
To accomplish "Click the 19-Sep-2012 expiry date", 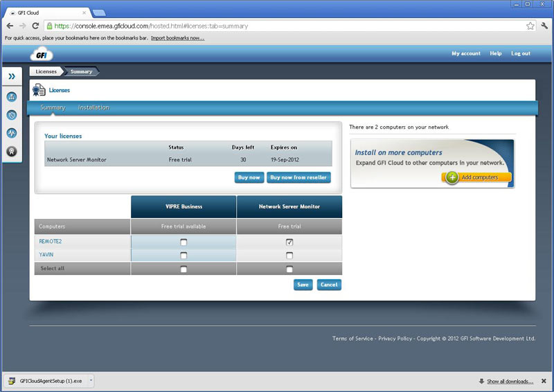I will pyautogui.click(x=285, y=160).
